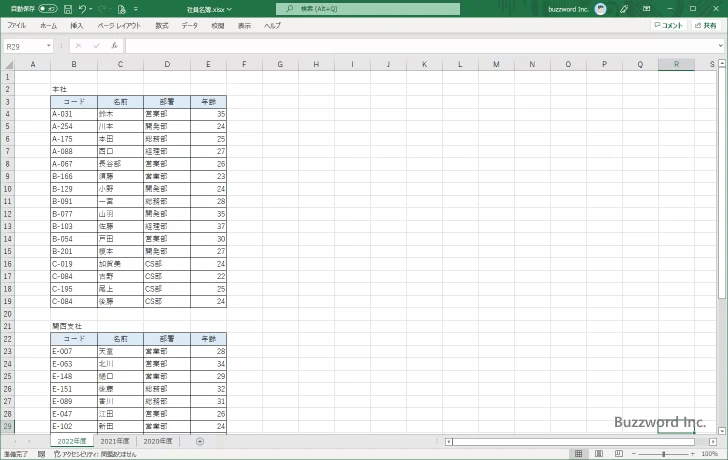728x460 pixels.
Task: Click the コメント button
Action: pyautogui.click(x=669, y=26)
